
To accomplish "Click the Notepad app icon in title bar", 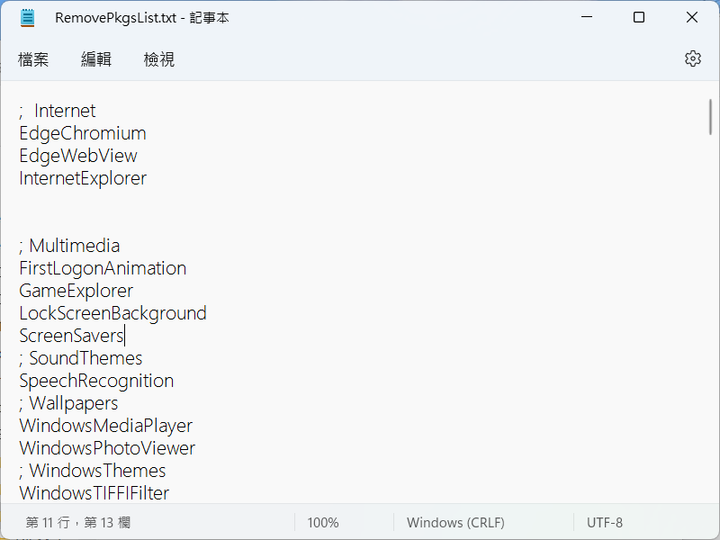I will (x=28, y=18).
